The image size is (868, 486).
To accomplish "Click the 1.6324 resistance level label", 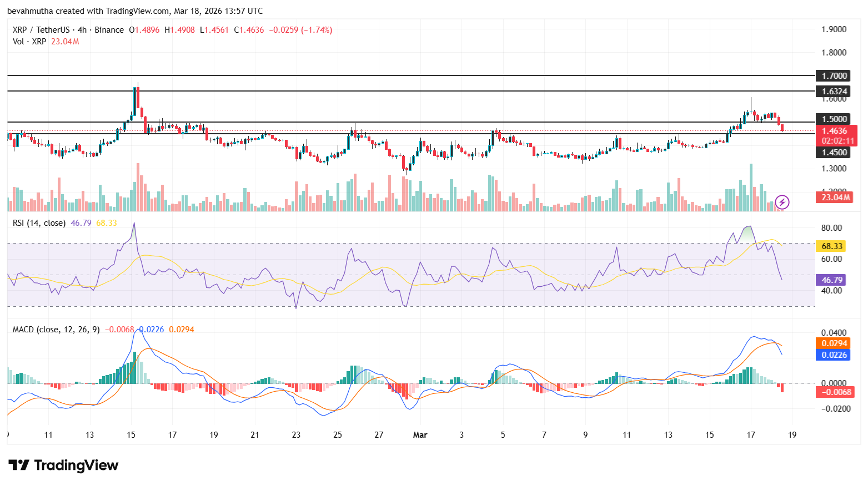I will tap(834, 91).
